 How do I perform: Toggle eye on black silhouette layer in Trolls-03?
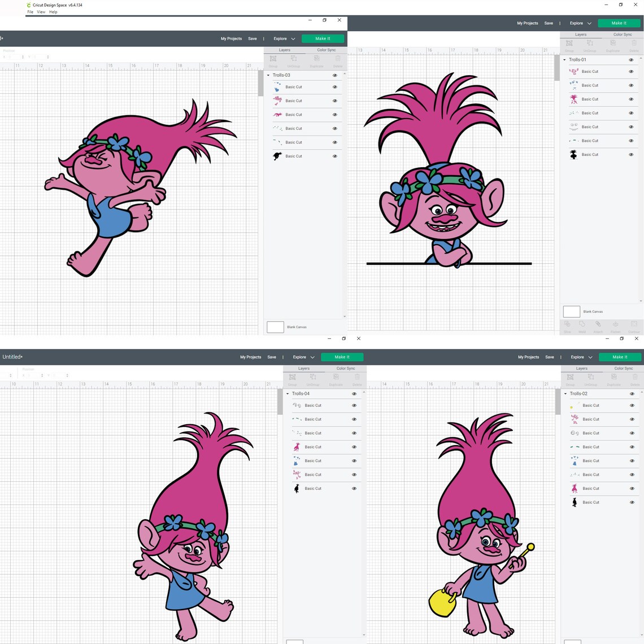[x=335, y=156]
